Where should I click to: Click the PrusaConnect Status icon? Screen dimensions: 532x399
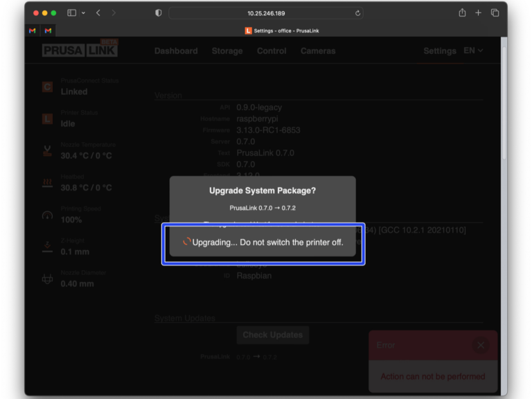click(x=47, y=87)
